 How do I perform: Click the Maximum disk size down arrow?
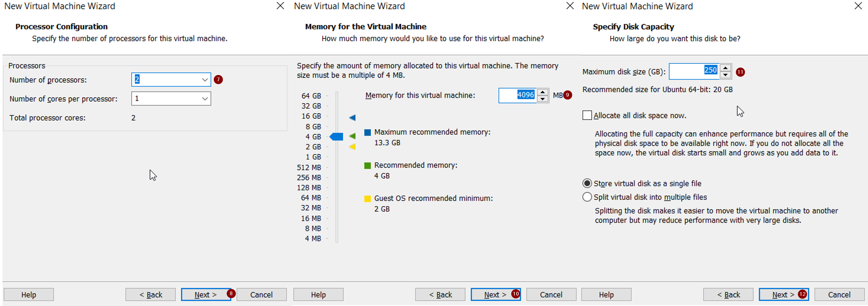point(725,75)
